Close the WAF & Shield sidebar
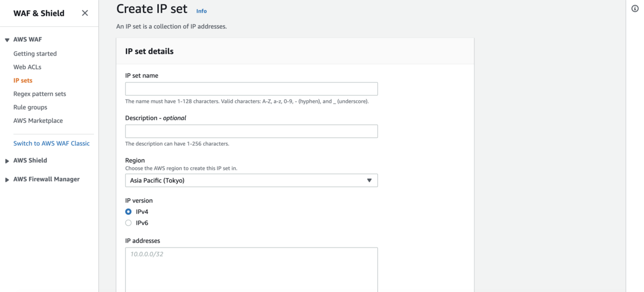Viewport: 644px width, 292px height. pyautogui.click(x=85, y=13)
